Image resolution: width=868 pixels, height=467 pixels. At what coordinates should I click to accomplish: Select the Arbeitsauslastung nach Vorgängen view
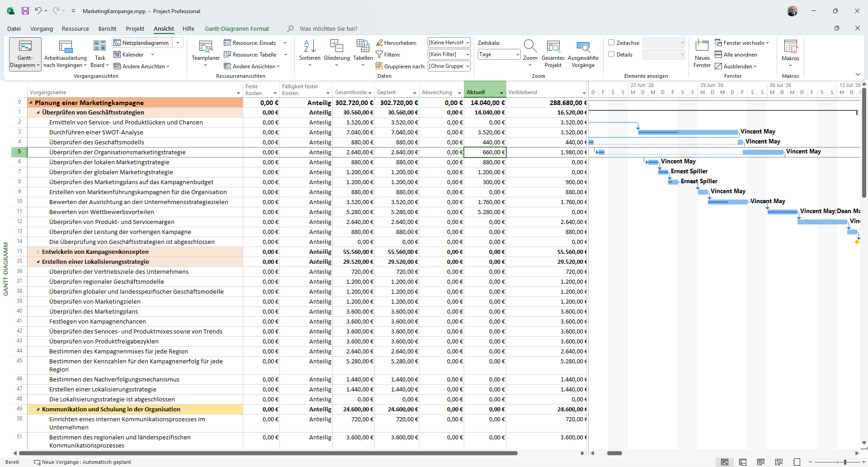coord(66,54)
